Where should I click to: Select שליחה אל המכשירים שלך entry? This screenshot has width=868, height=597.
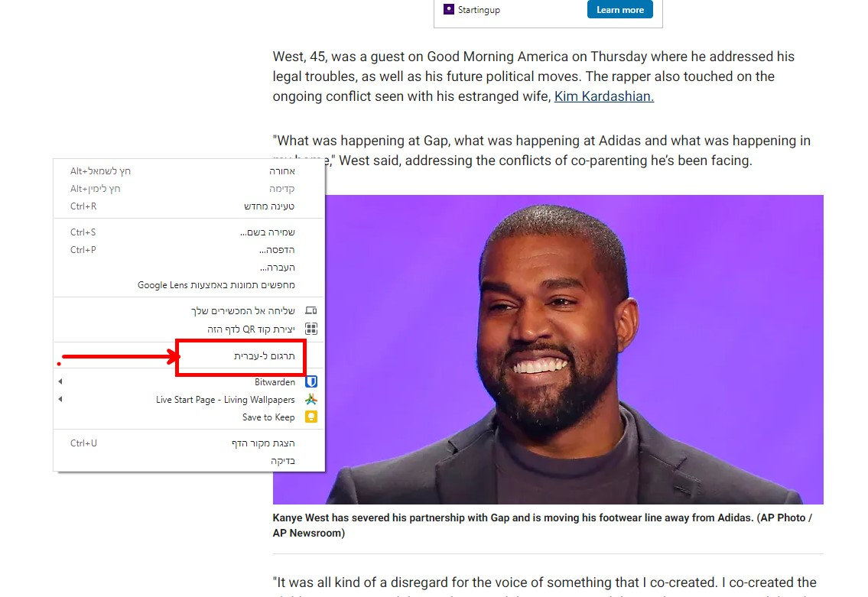point(189,311)
